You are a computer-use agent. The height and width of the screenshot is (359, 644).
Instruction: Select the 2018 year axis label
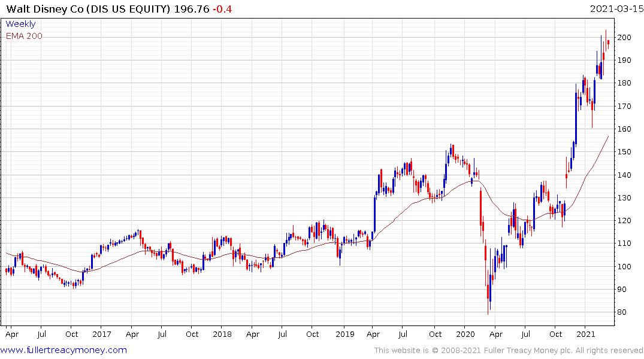(222, 334)
